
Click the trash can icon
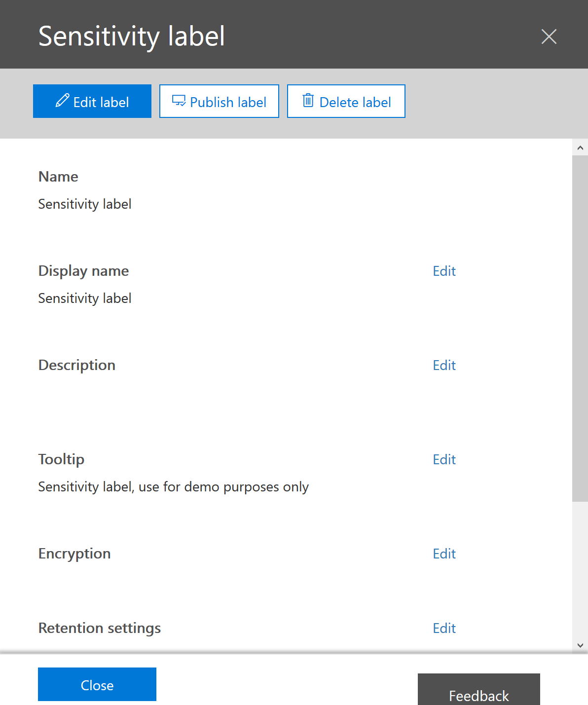(308, 100)
